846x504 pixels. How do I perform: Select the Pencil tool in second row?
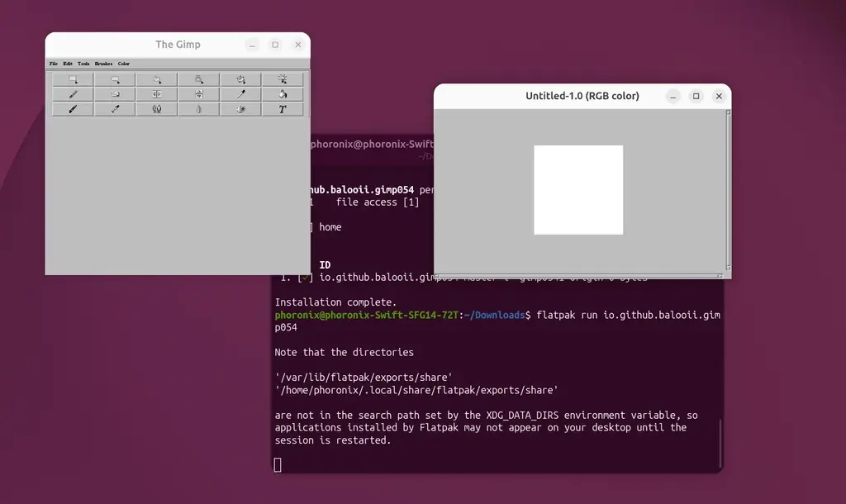click(73, 94)
